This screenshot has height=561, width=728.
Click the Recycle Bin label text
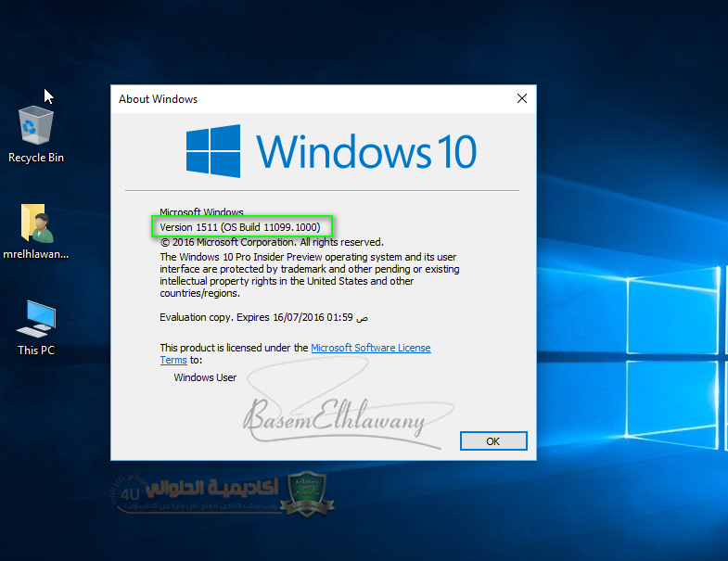36,158
